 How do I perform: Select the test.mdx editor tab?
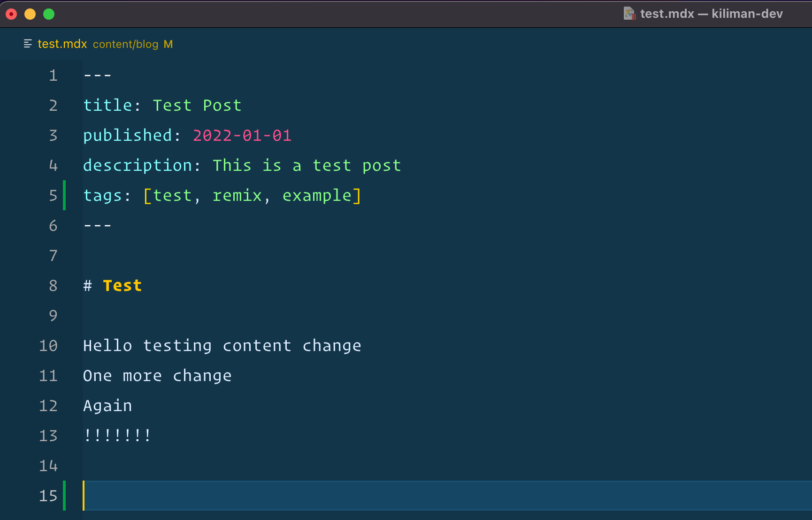pyautogui.click(x=98, y=44)
